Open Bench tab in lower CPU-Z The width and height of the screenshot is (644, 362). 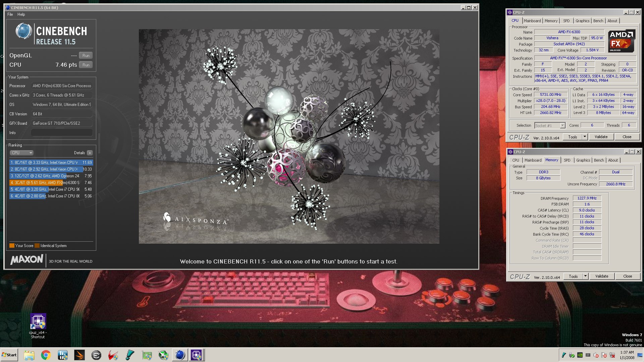coord(599,160)
